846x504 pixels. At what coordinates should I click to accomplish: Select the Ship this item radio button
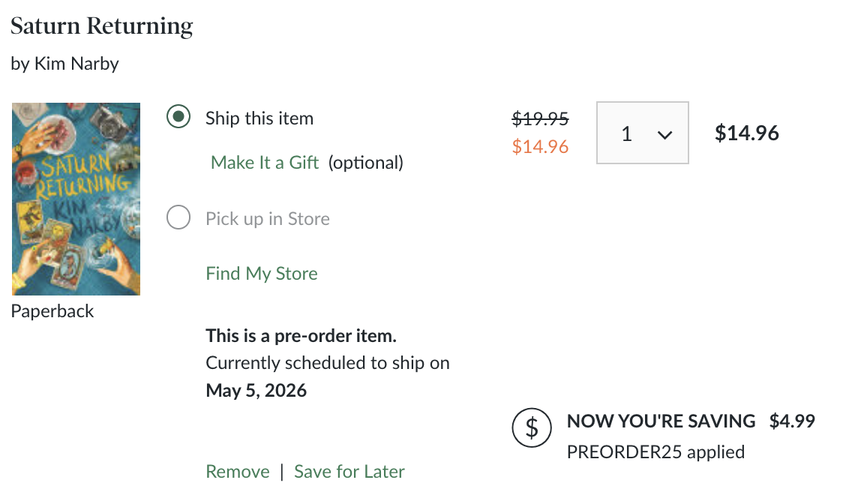(178, 118)
